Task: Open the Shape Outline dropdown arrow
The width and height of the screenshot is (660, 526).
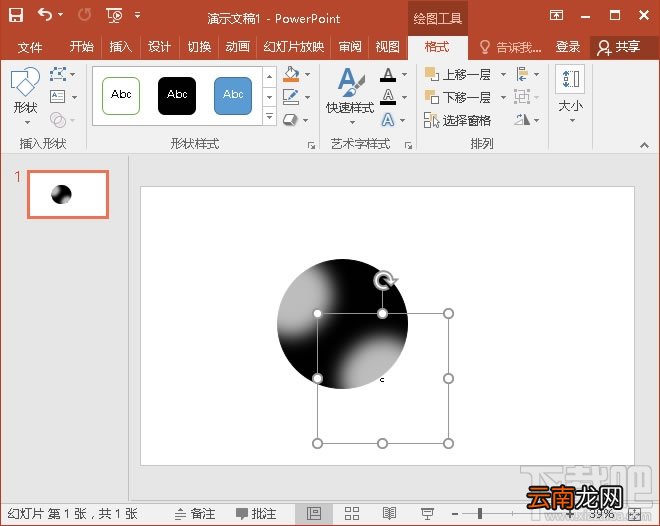Action: (x=308, y=97)
